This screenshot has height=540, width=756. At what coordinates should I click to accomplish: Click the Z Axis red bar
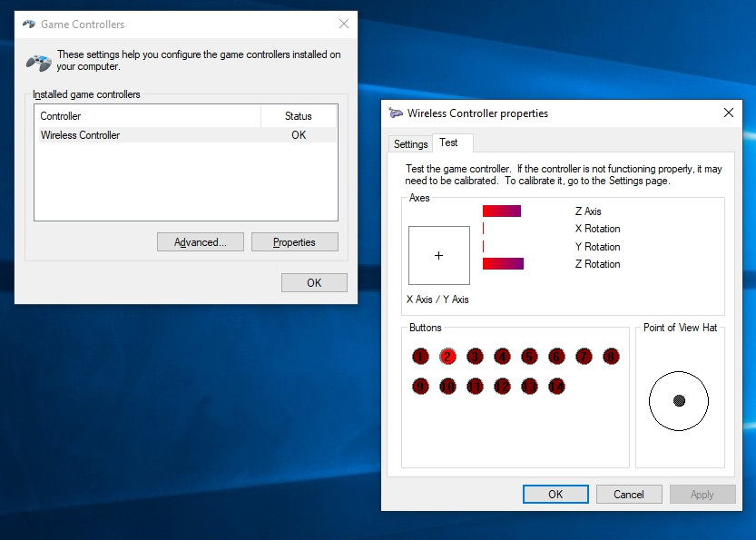pos(501,211)
